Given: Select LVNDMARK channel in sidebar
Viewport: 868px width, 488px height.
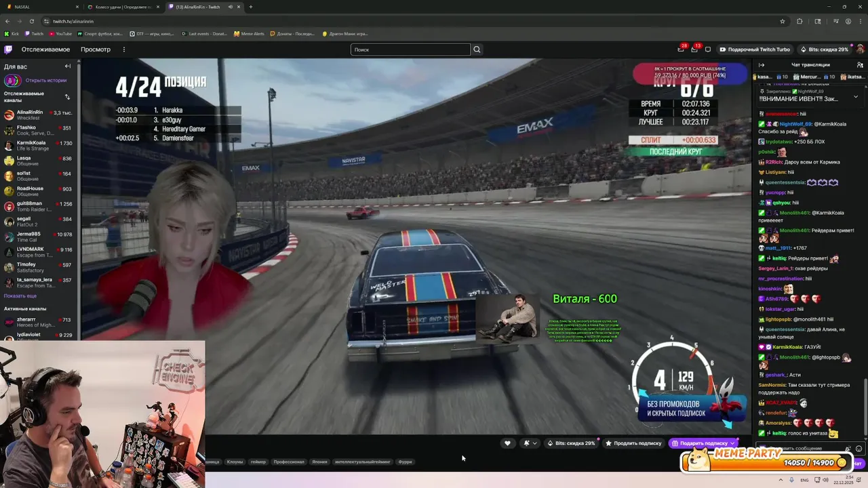Looking at the screenshot, I should coord(39,252).
